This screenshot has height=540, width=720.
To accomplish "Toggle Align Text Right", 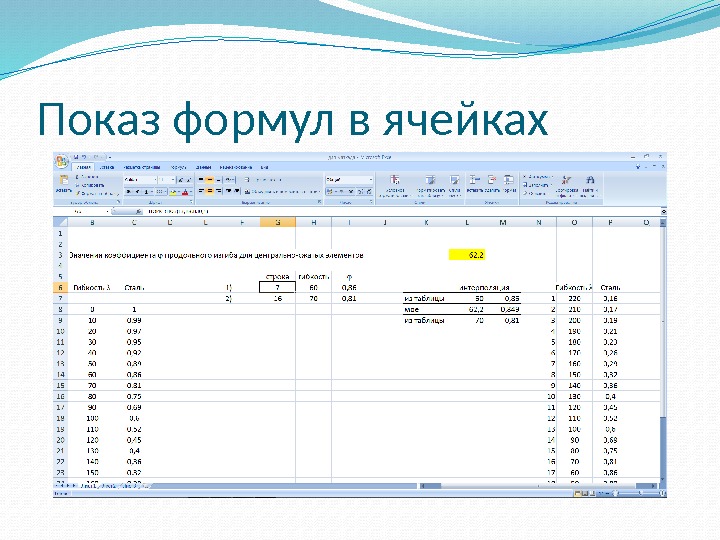I will 219,191.
